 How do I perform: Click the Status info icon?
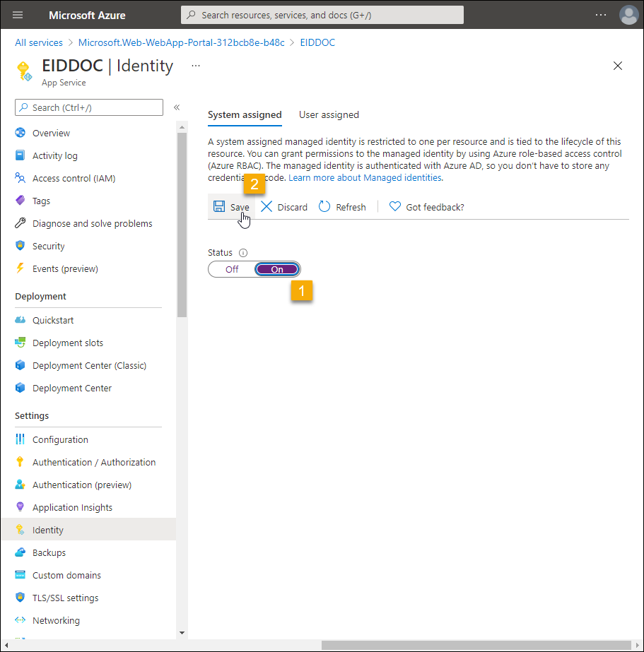(243, 253)
